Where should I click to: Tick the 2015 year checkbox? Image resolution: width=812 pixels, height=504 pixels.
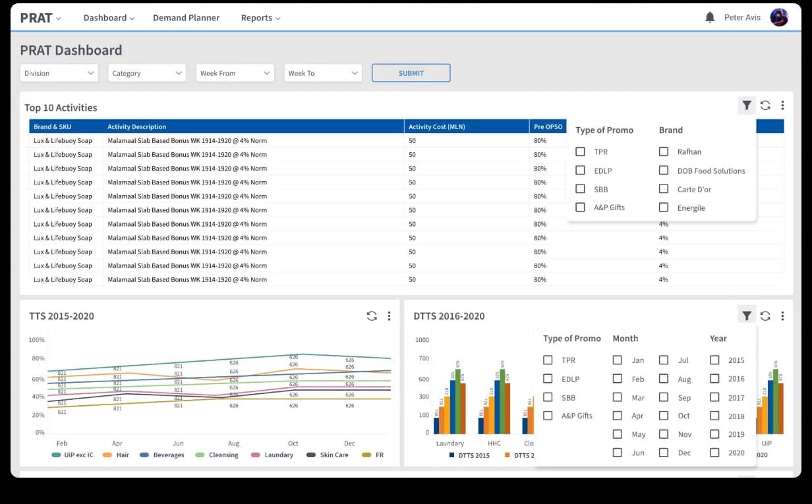tap(714, 360)
